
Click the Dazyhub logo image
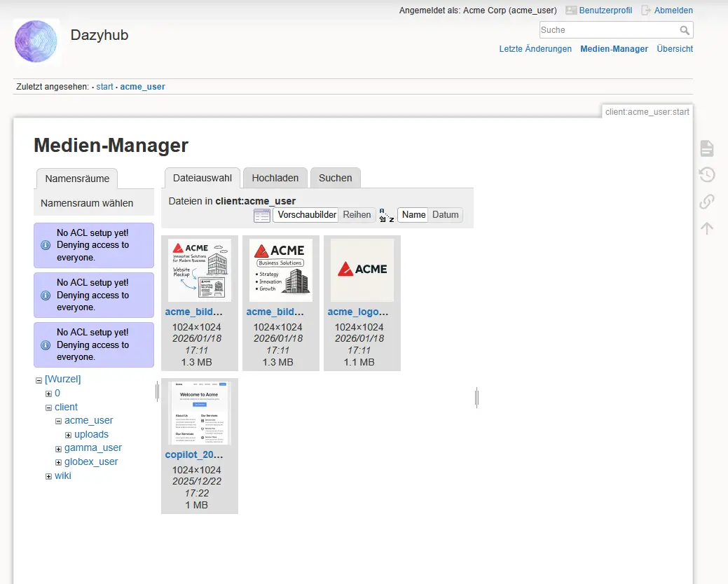pos(36,42)
